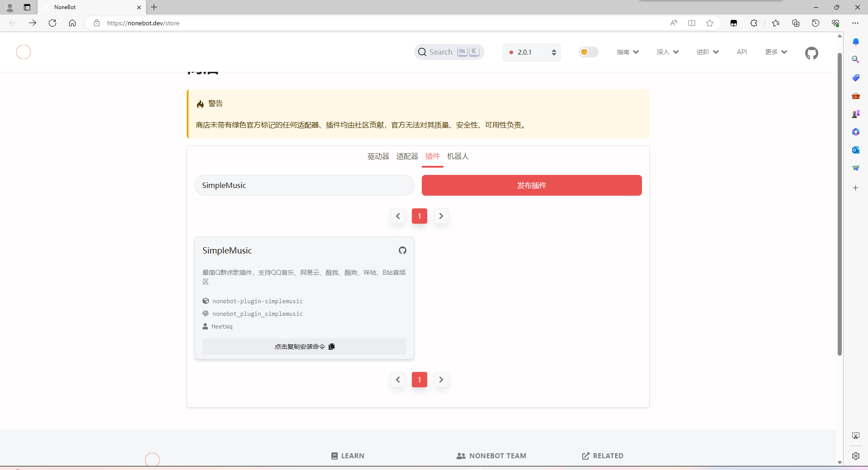The height and width of the screenshot is (470, 868).
Task: Open NoneBot GitHub repository icon in navbar
Action: coord(811,53)
